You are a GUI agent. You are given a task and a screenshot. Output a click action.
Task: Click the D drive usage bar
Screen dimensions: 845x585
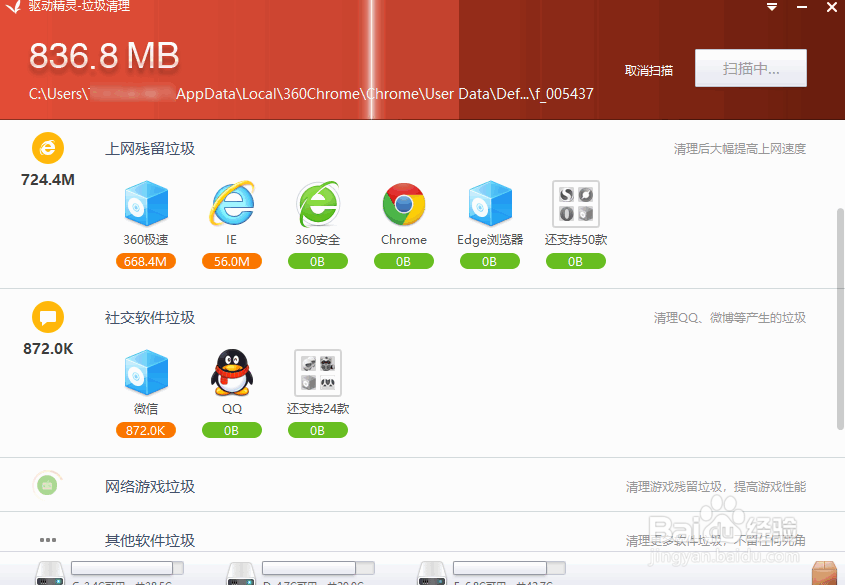(x=318, y=568)
